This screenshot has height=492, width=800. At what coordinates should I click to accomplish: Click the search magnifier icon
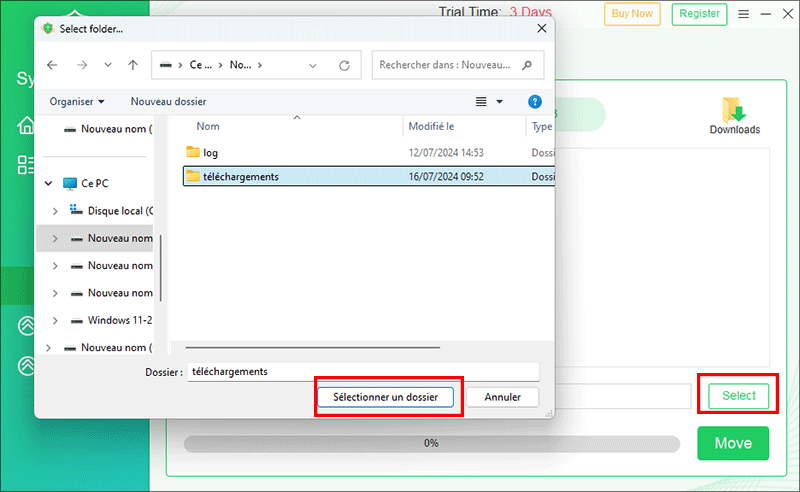click(x=528, y=65)
